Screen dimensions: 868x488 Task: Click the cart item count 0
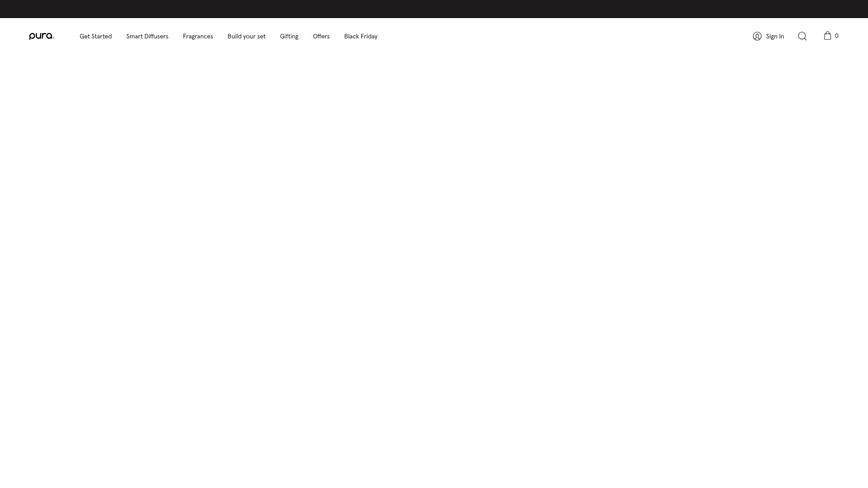tap(836, 36)
